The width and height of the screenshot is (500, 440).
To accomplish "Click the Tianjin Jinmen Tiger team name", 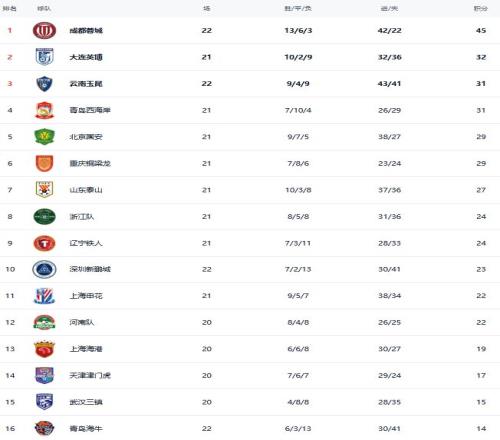I will pos(90,376).
